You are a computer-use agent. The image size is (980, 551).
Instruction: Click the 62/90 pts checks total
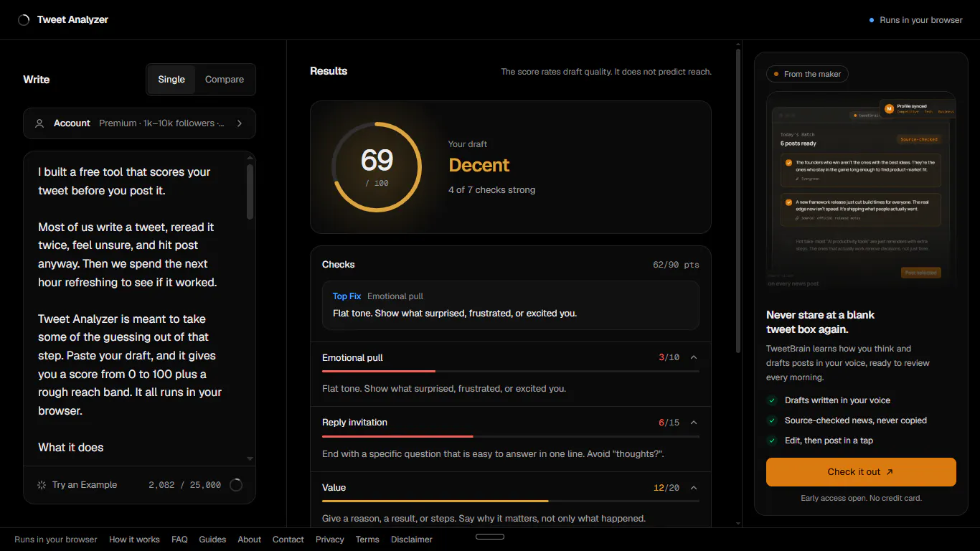(x=676, y=265)
